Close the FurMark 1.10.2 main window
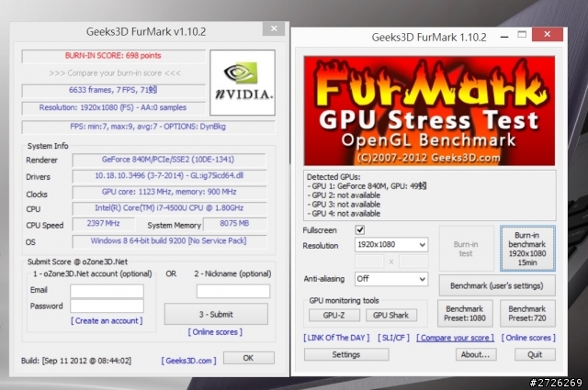Image resolution: width=588 pixels, height=390 pixels. pos(548,35)
